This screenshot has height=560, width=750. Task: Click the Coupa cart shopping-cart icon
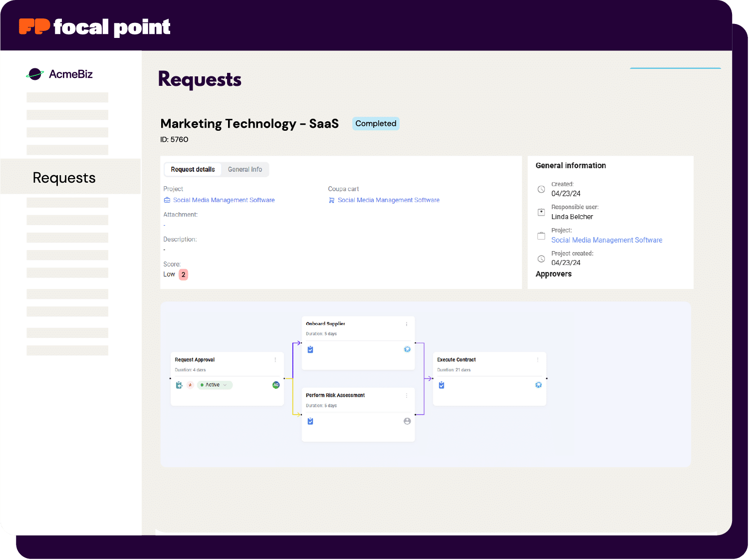point(332,200)
